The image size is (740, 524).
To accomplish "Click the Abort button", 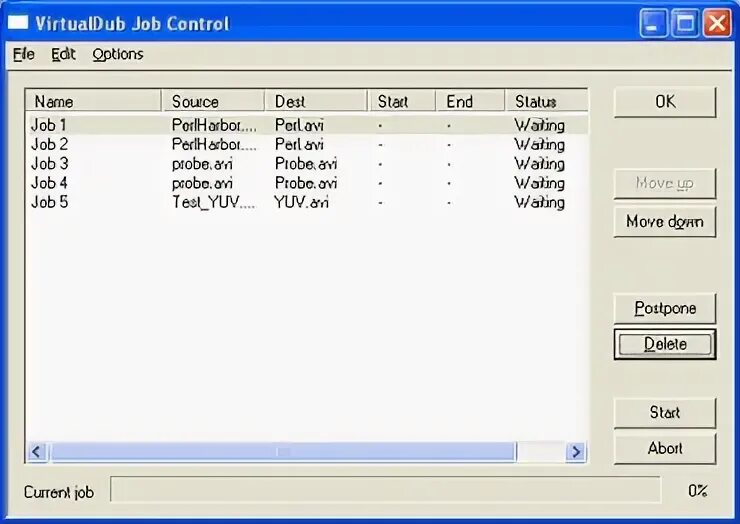I will click(664, 448).
